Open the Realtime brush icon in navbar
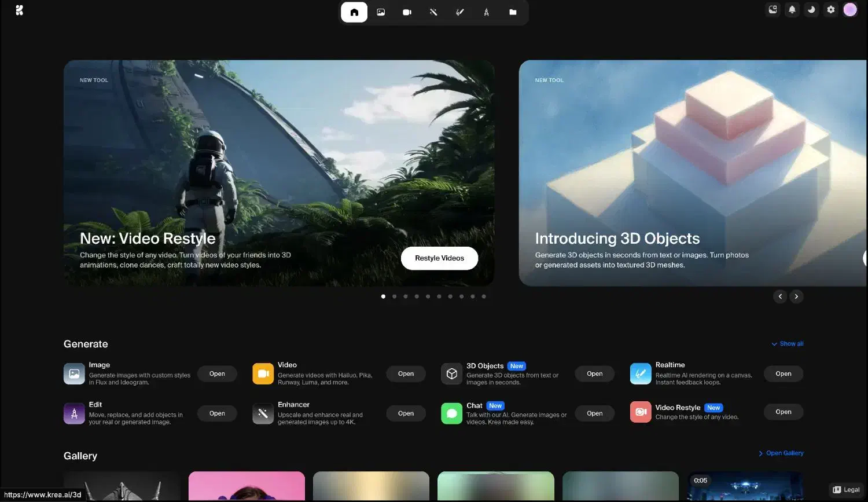This screenshot has height=502, width=868. pos(460,12)
